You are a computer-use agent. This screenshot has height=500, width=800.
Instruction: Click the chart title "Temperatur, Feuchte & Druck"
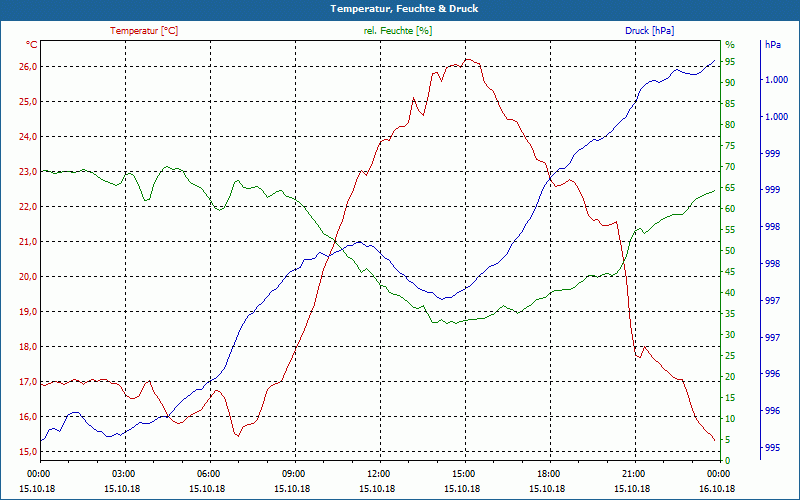[404, 9]
